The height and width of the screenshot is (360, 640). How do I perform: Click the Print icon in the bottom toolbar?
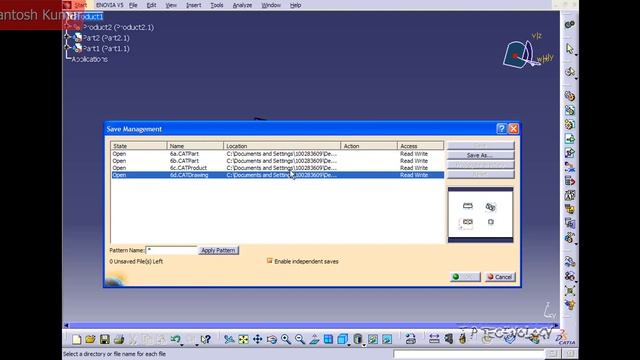[x=119, y=339]
